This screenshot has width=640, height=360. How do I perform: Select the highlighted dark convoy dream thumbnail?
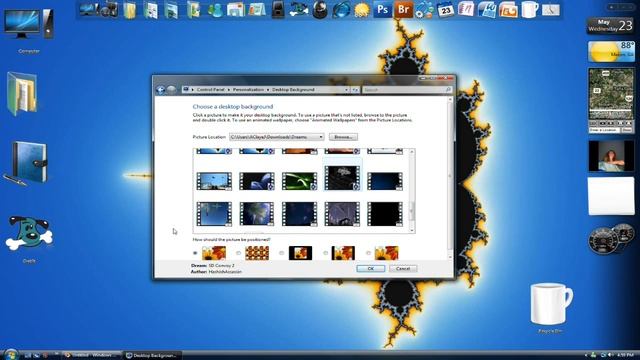click(342, 178)
